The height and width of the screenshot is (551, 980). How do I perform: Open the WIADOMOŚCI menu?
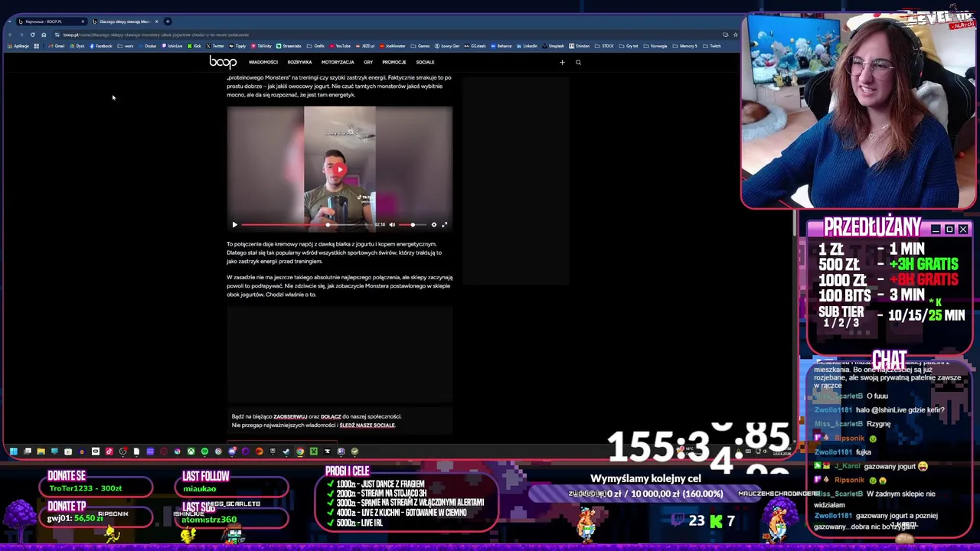pos(263,62)
